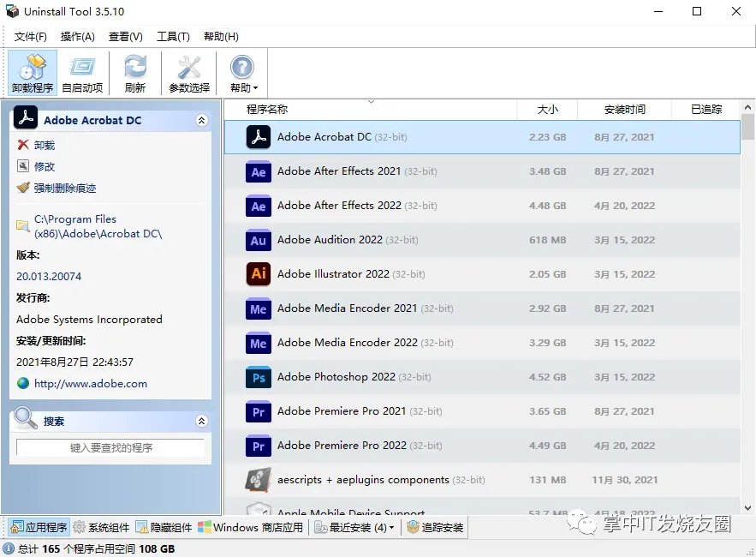Viewport: 756px width, 557px height.
Task: Select the Premiere Pro 2022 icon
Action: [259, 446]
